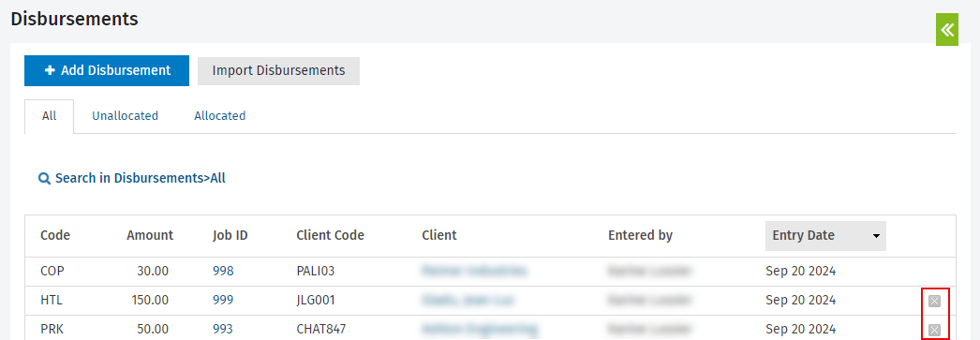Select the 30.00 amount cell
The width and height of the screenshot is (980, 340).
153,272
